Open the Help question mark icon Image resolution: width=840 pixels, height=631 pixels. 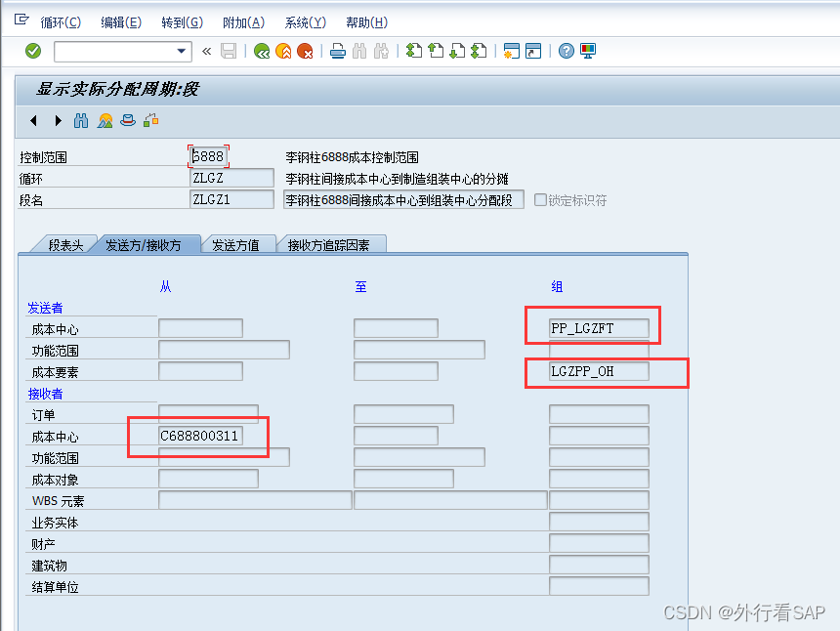567,52
